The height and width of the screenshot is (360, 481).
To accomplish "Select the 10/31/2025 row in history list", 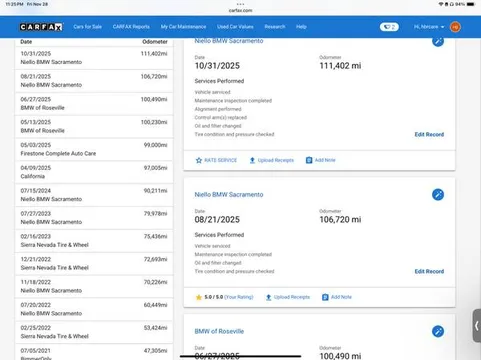I will (94, 58).
